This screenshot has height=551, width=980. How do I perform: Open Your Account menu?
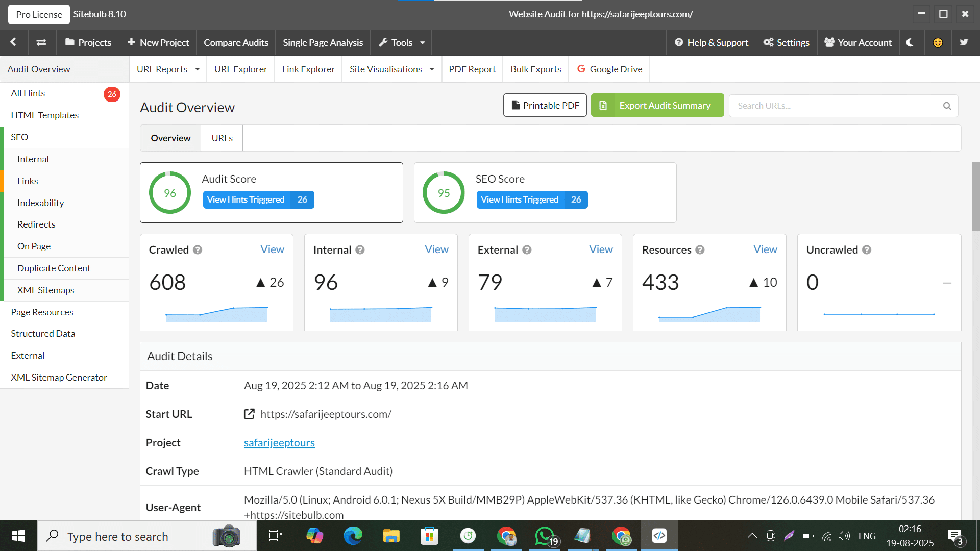[x=858, y=42]
